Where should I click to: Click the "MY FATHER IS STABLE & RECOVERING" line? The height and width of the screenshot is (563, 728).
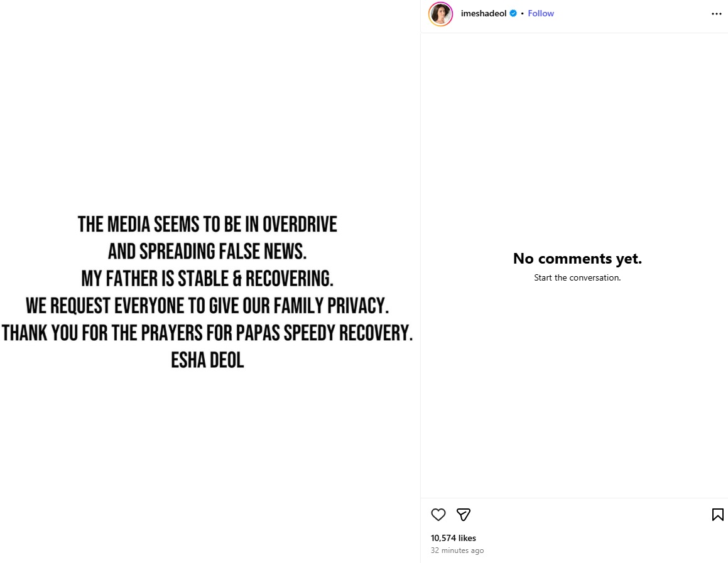click(207, 278)
